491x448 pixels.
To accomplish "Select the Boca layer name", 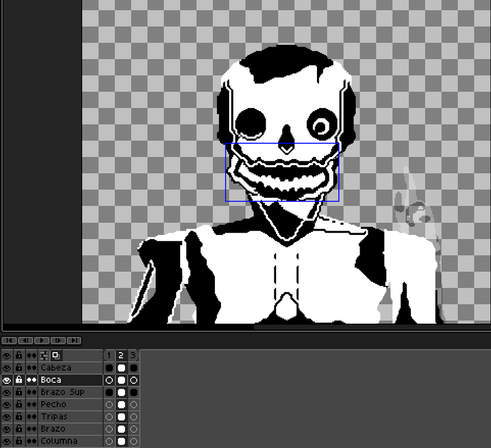I will click(x=70, y=380).
